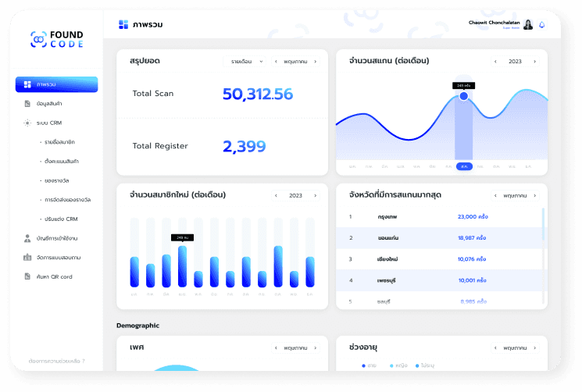Click the หญิง legend dot in ช่วงอายุ
This screenshot has width=582, height=392.
[391, 365]
